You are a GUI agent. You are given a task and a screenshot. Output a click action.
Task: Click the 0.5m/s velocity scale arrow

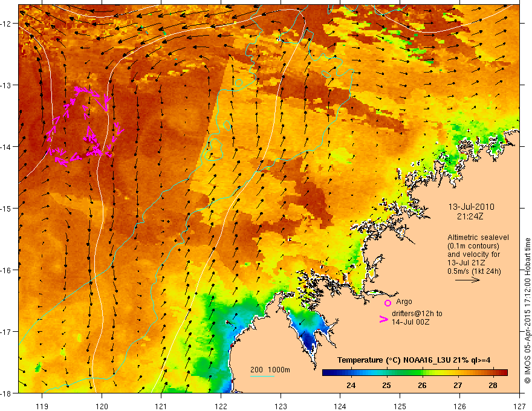pos(467,280)
